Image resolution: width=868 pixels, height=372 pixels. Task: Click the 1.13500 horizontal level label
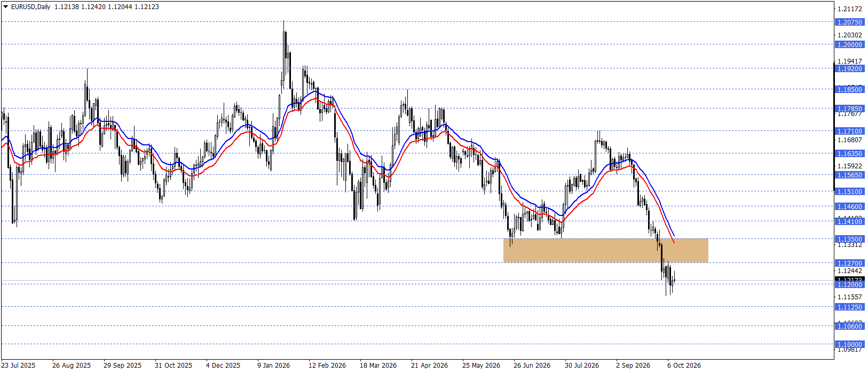pos(850,239)
